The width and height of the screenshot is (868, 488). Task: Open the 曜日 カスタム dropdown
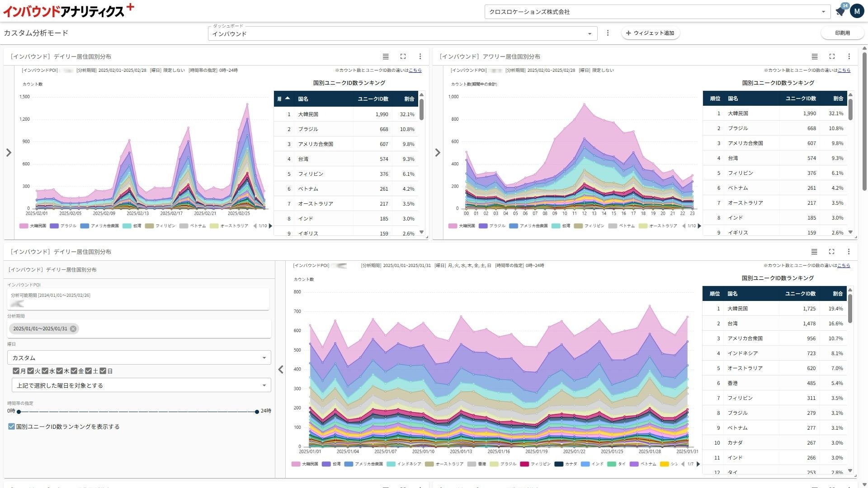139,358
